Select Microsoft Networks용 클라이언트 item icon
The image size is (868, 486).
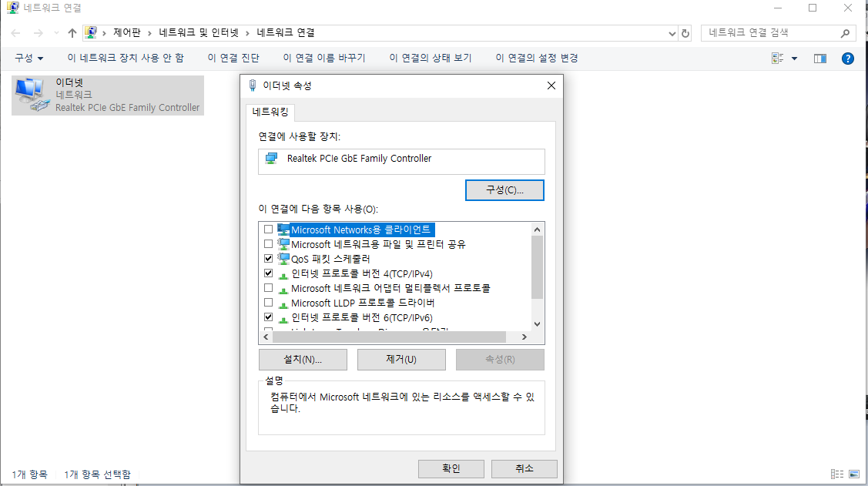[283, 230]
